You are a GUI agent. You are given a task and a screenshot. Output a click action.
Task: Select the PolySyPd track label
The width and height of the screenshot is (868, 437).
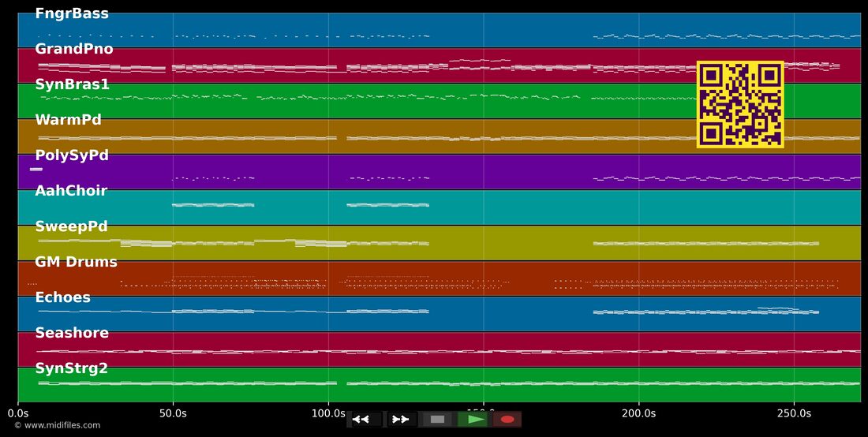pyautogui.click(x=72, y=155)
